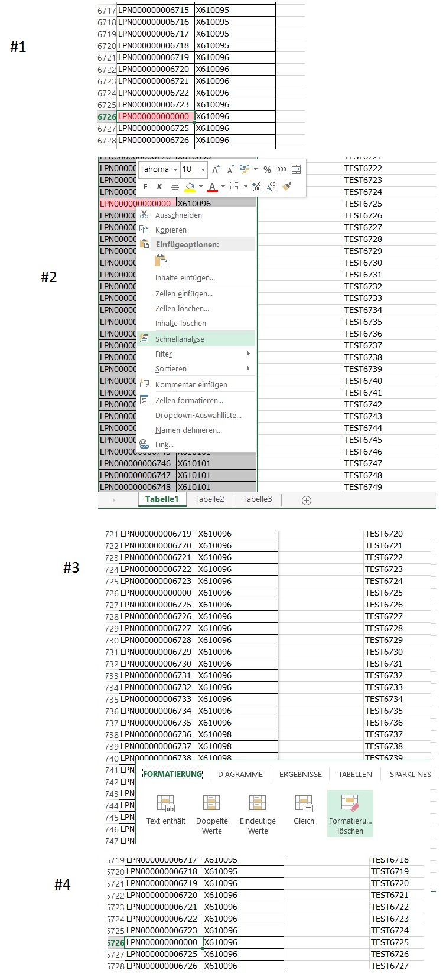The image size is (443, 980).
Task: Apply percent style with the % icon
Action: pyautogui.click(x=267, y=170)
